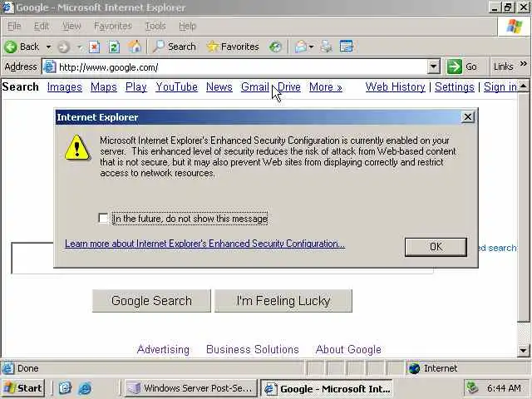Open Web History link
The image size is (532, 399).
[x=396, y=87]
